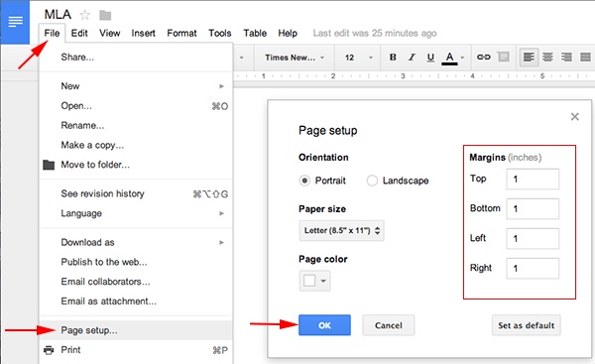Choose Email collaborators...
The height and width of the screenshot is (364, 595).
click(135, 282)
